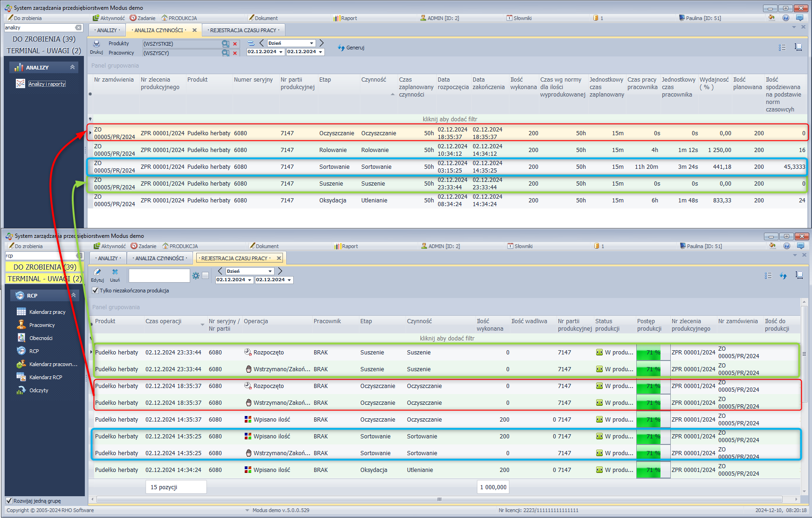
Task: Clear the Produkty filter with red X
Action: pyautogui.click(x=235, y=44)
